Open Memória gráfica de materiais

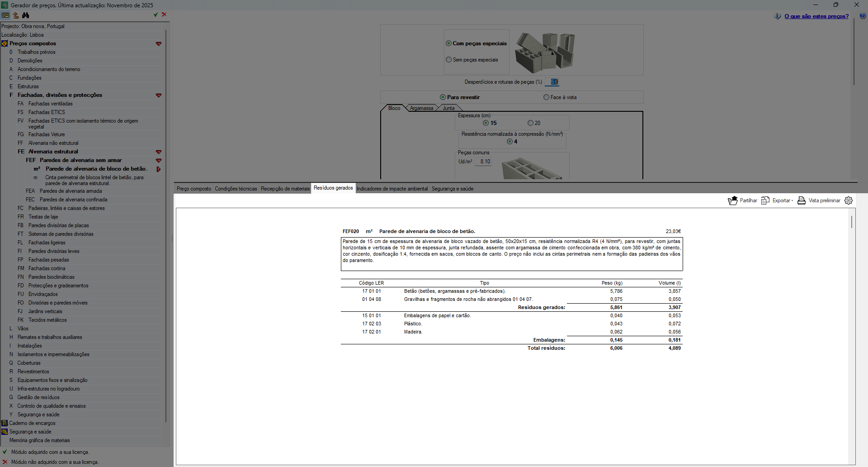pyautogui.click(x=39, y=440)
